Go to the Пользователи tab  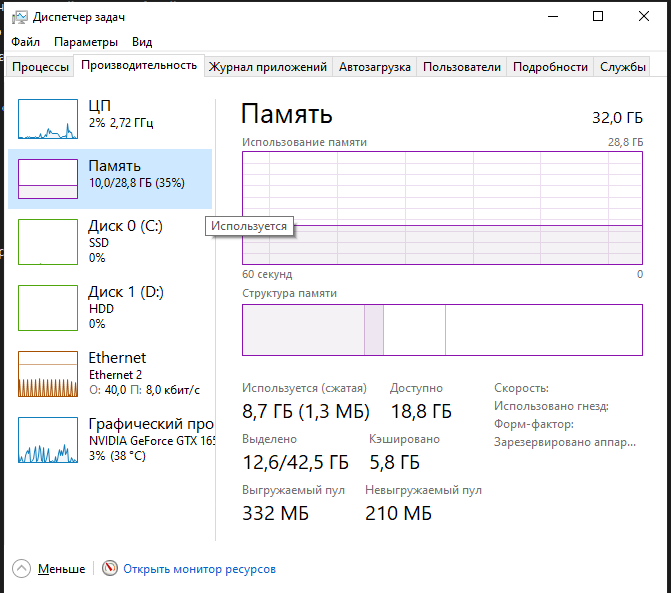[462, 67]
